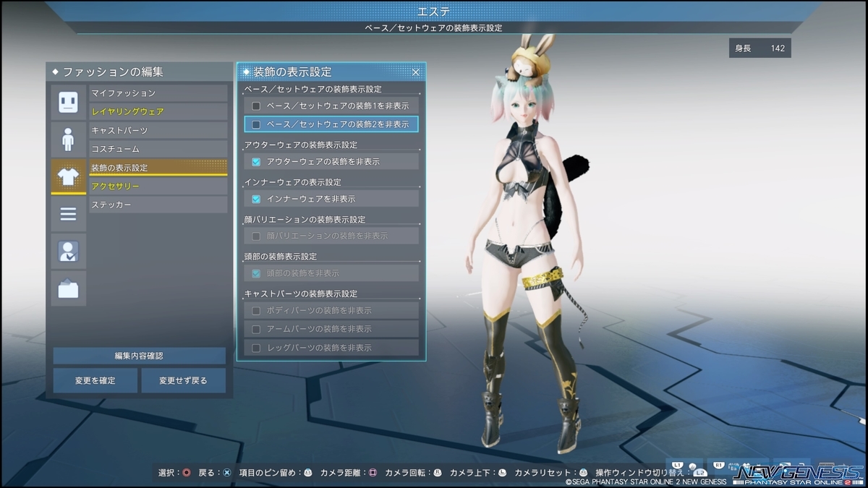Click the 顔バリエーションの装飾表示設定 section heading
This screenshot has height=488, width=868.
(305, 219)
